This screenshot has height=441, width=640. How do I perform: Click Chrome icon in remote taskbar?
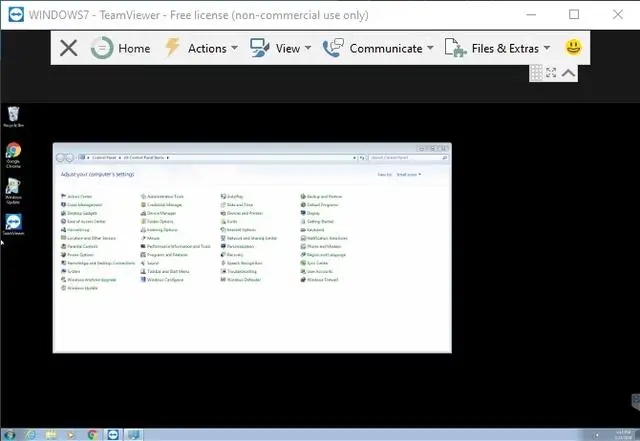(92, 435)
